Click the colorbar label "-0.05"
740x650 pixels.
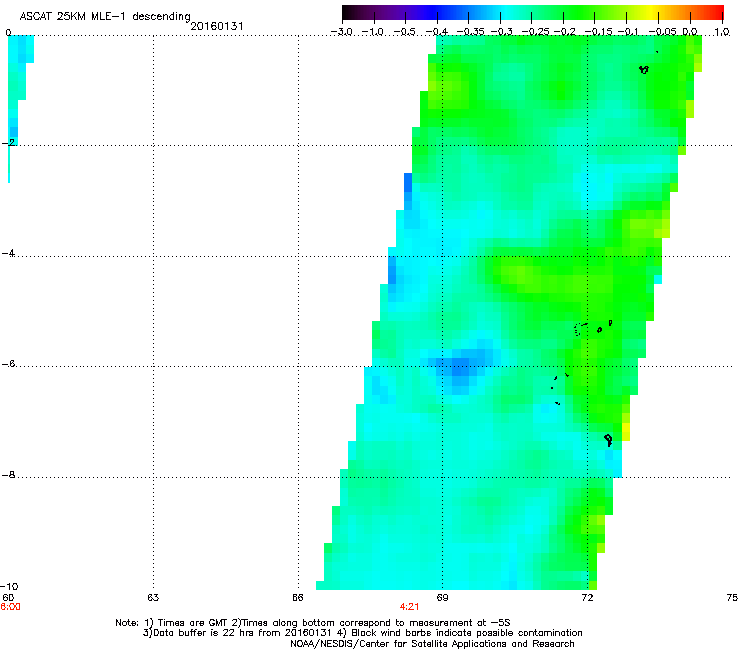662,32
